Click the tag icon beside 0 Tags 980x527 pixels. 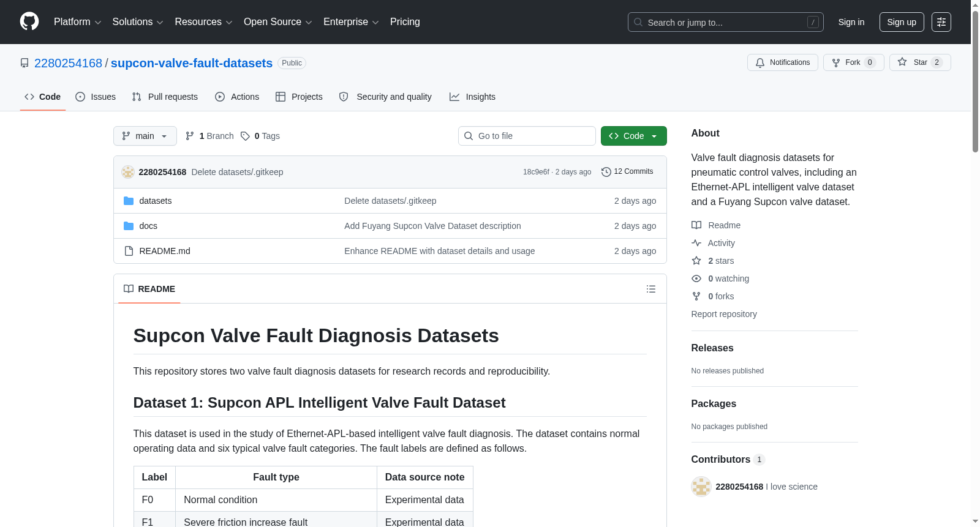click(x=245, y=136)
